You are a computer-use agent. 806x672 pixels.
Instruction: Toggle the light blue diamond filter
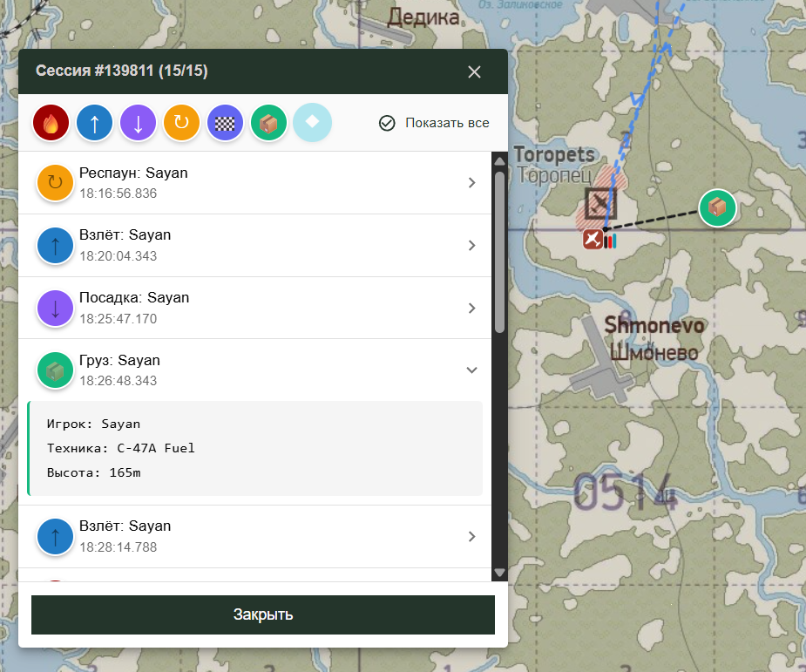(x=312, y=124)
